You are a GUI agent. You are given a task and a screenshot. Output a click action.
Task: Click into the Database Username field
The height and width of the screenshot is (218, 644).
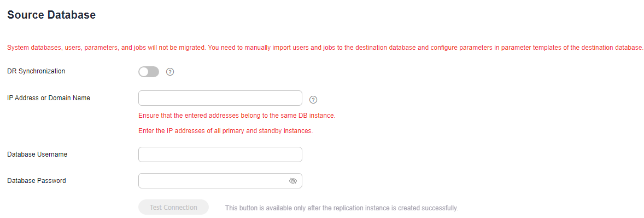[220, 154]
